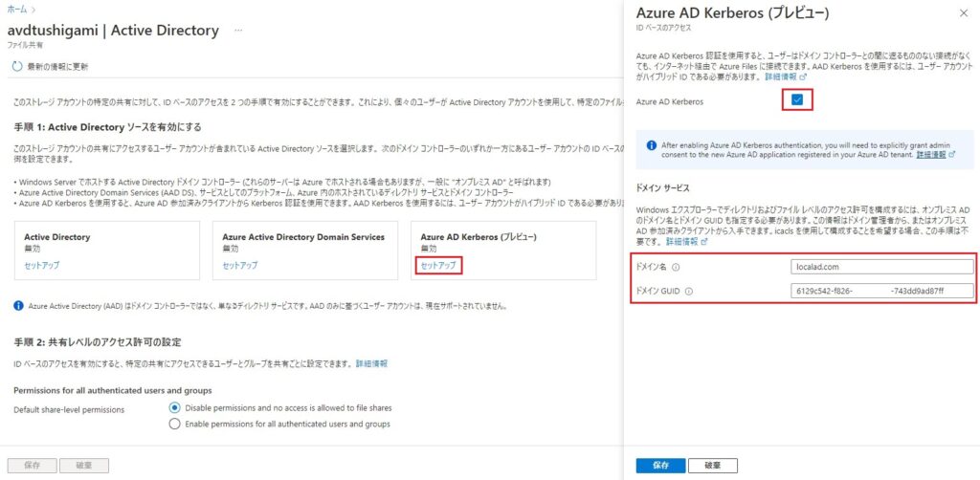Click the ホーム breadcrumb link
The width and height of the screenshot is (980, 480).
pyautogui.click(x=17, y=10)
